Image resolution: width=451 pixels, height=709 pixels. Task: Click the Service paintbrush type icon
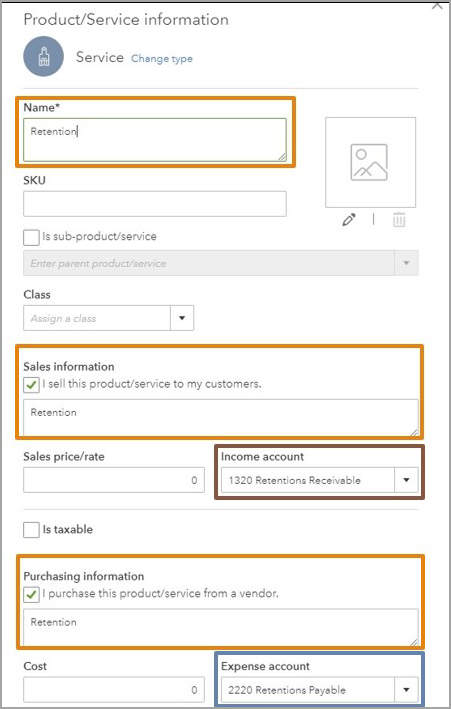pos(43,57)
